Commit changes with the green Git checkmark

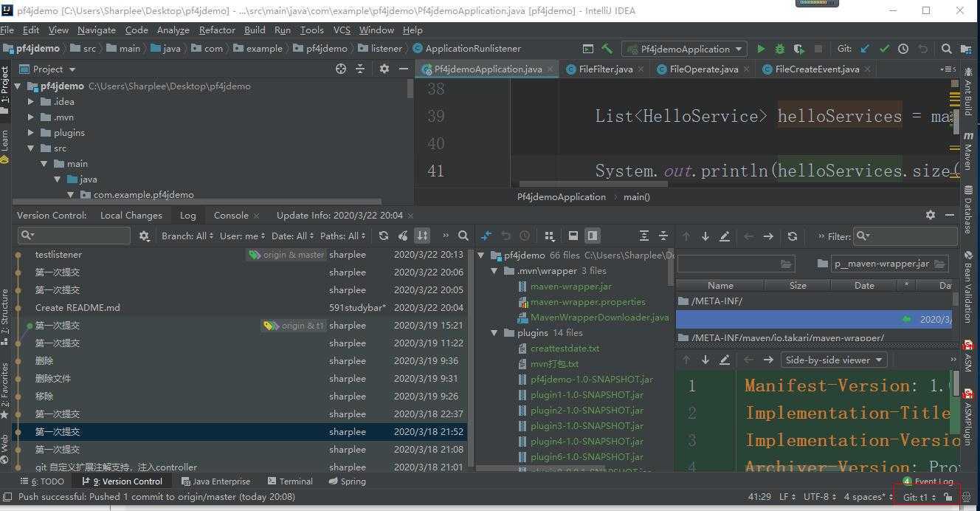pyautogui.click(x=884, y=49)
